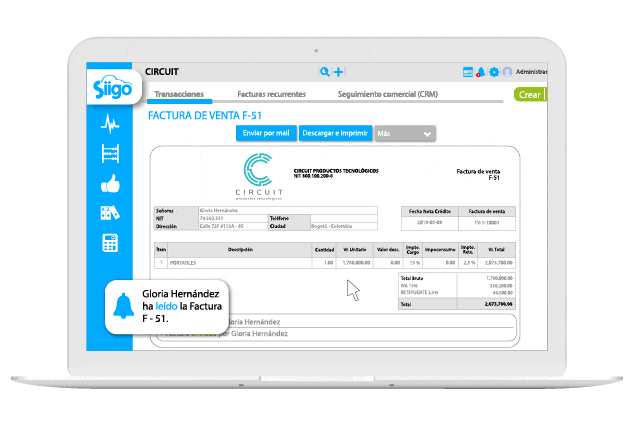Click the Gloria Hernández Señores field

point(287,210)
